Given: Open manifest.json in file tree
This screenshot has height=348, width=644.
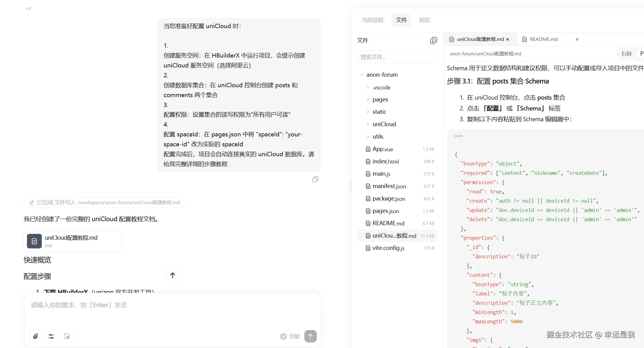Looking at the screenshot, I should [x=389, y=186].
